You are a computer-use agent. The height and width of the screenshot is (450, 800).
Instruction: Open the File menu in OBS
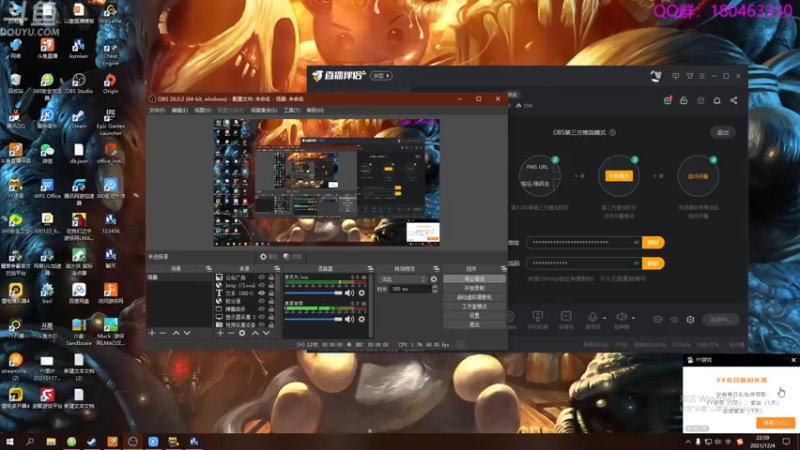tap(157, 110)
